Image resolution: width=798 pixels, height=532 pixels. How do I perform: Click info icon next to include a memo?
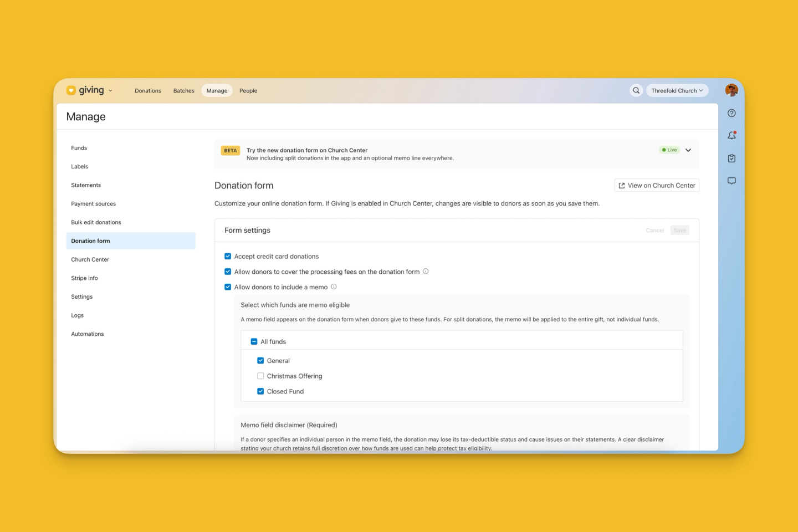pos(334,287)
